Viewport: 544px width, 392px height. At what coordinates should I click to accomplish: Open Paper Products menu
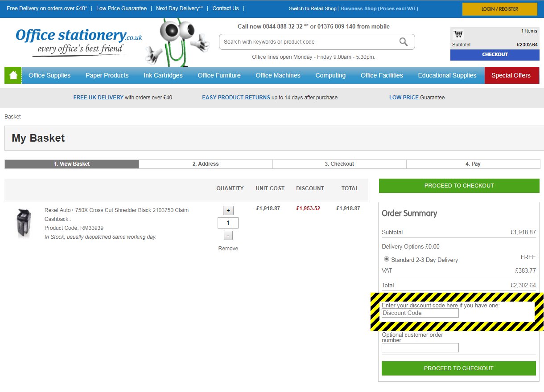click(107, 75)
